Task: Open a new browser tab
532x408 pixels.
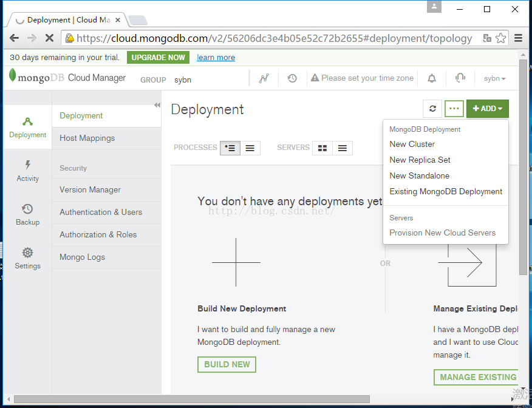Action: click(138, 20)
